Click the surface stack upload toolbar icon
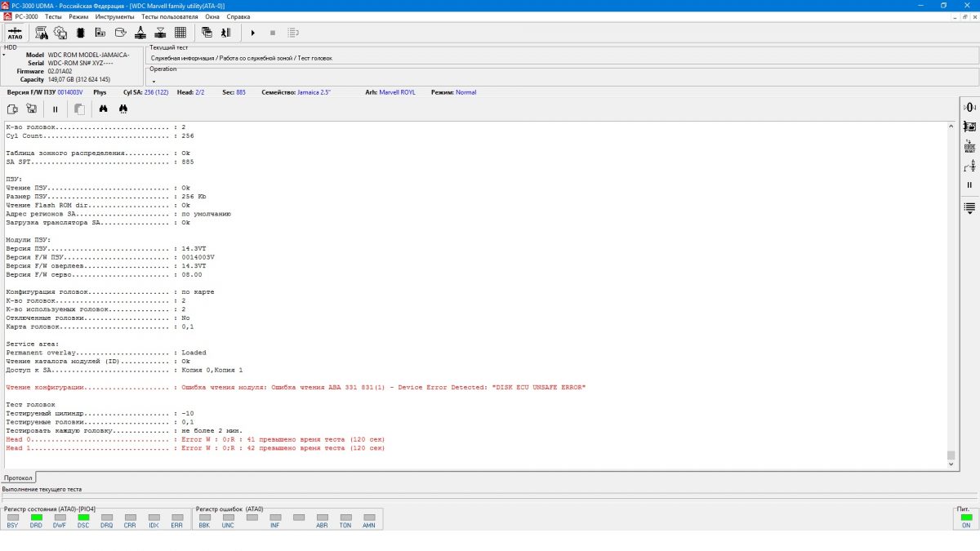Image resolution: width=980 pixels, height=551 pixels. tap(140, 33)
